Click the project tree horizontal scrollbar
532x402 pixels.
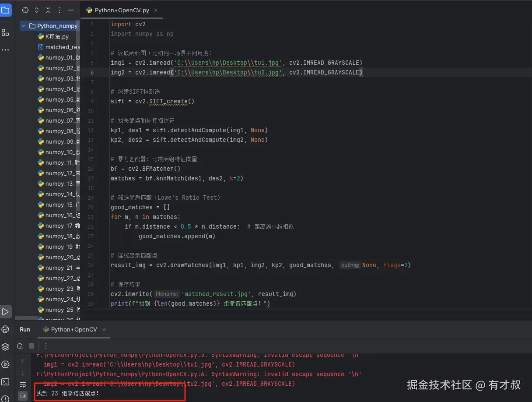pos(26,318)
